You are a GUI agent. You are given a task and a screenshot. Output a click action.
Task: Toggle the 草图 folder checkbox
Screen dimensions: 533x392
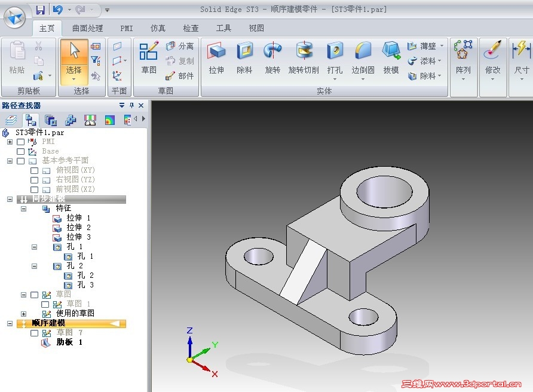(x=34, y=295)
